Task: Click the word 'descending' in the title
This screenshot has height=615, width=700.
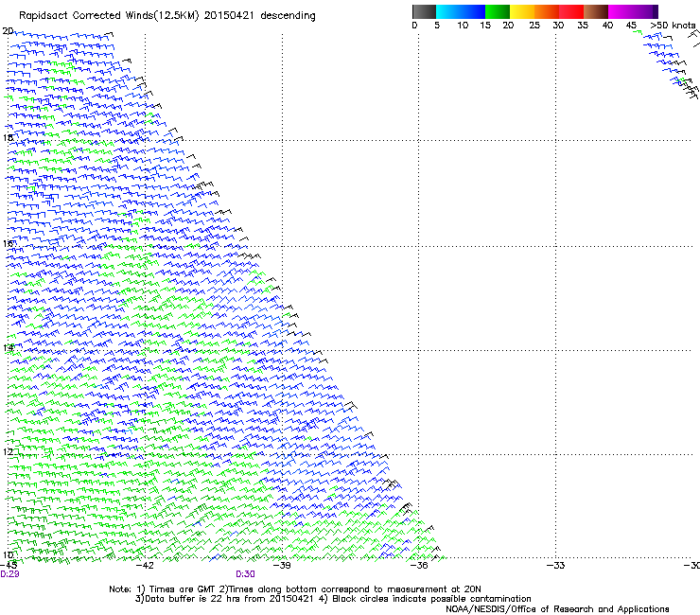Action: coord(288,16)
